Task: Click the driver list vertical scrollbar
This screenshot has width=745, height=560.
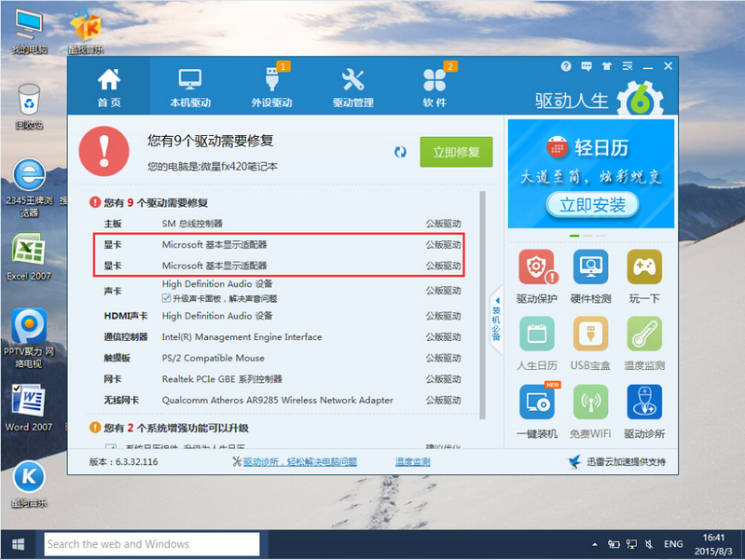Action: pos(483,305)
